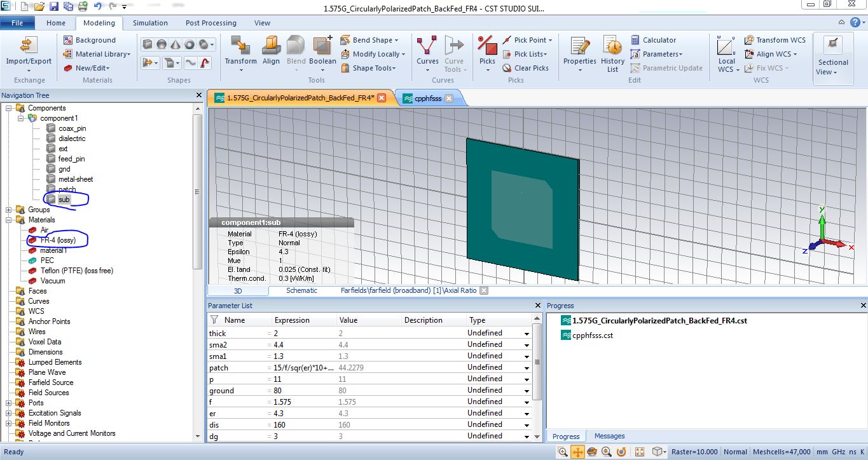Open the Axial Ratio farfield tab
Image resolution: width=868 pixels, height=460 pixels.
click(408, 290)
